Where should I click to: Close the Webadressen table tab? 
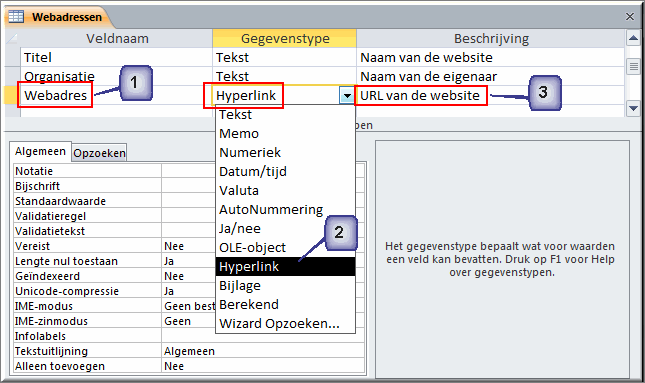[x=630, y=16]
